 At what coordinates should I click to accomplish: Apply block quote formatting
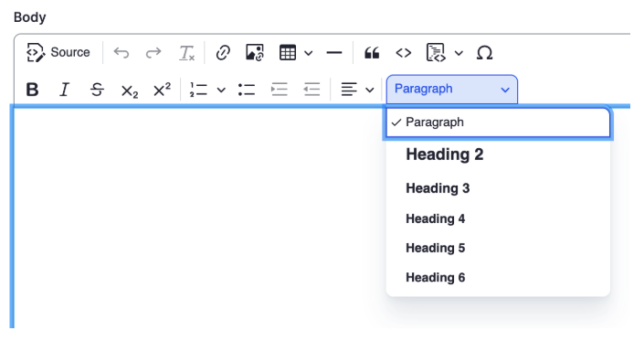point(372,53)
